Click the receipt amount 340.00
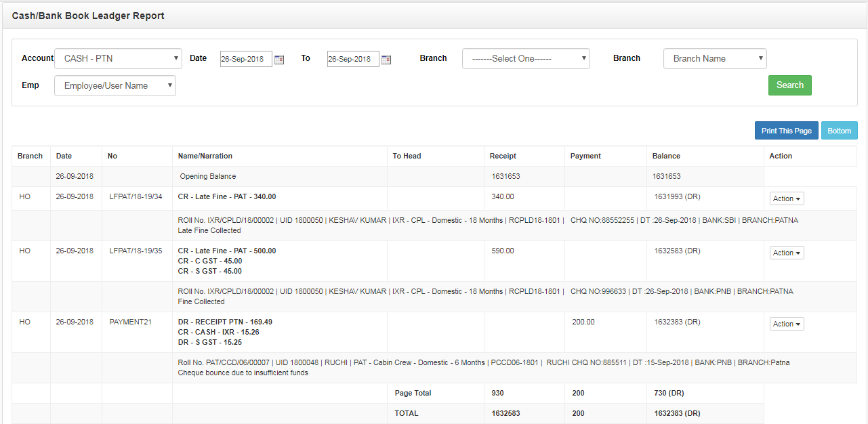The height and width of the screenshot is (424, 868). tap(503, 196)
